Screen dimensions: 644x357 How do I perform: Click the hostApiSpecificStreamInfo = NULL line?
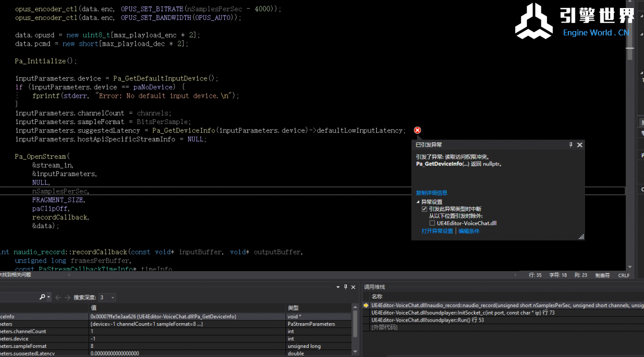pos(111,139)
